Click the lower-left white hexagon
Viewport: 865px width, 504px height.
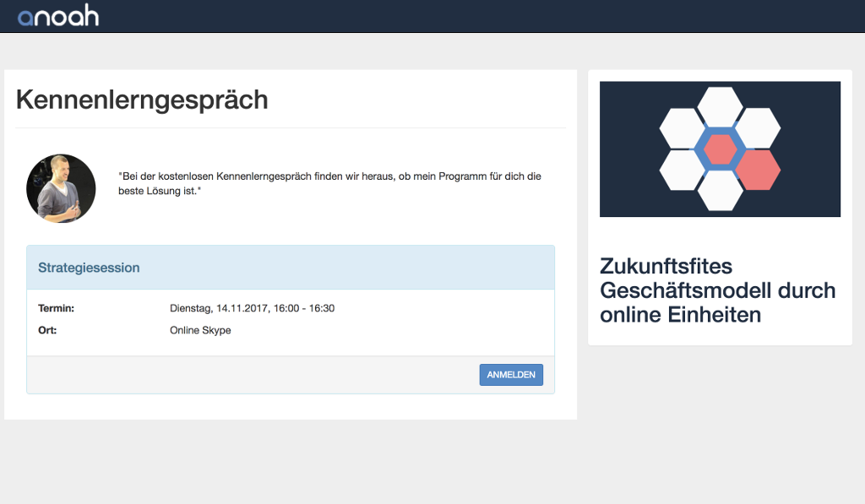[682, 170]
